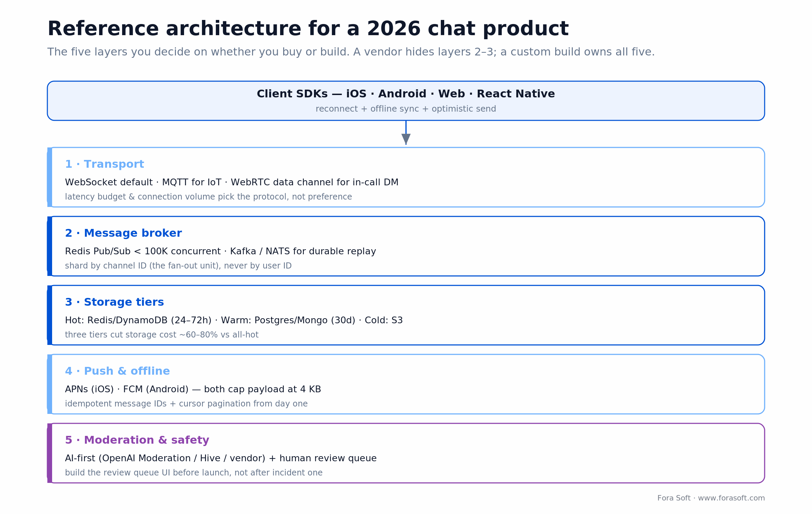Select the 'Client SDKs — iOS · Android · Web · React Native' heading

click(406, 94)
